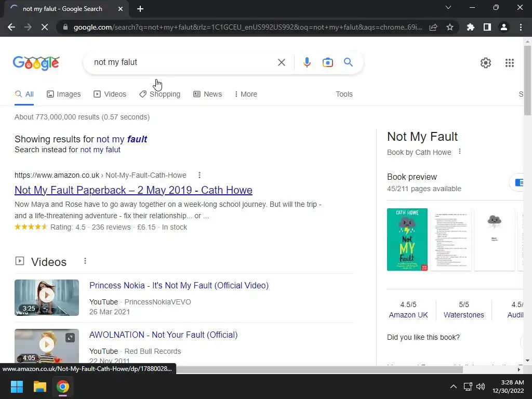
Task: Click the 'Not My Fault' panel title
Action: point(422,137)
